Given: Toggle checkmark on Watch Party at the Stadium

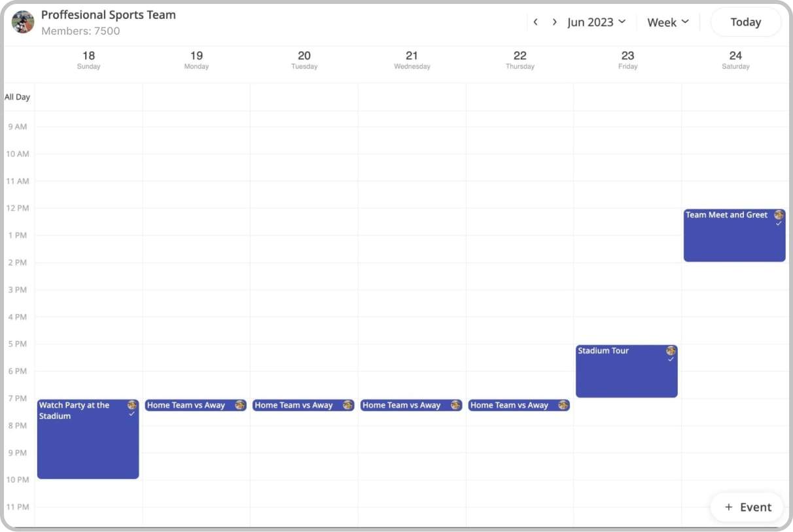Looking at the screenshot, I should (132, 414).
